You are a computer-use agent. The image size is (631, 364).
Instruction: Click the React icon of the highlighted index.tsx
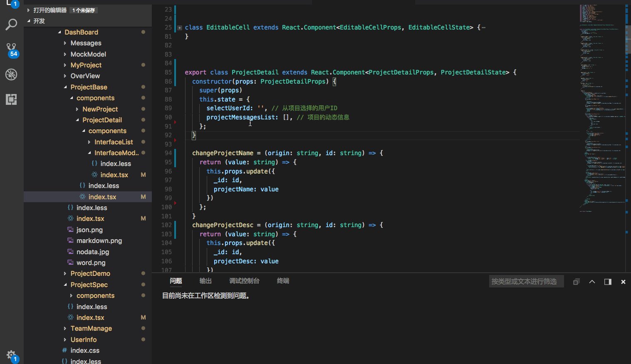(82, 197)
